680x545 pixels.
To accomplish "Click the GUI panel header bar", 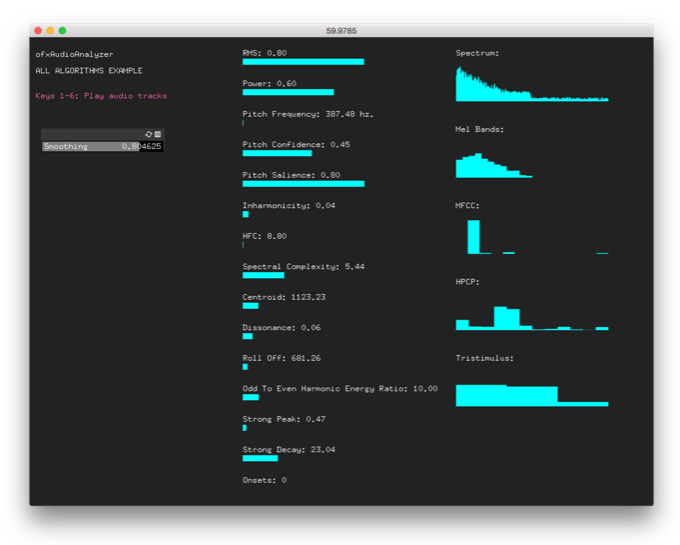I will pos(92,134).
